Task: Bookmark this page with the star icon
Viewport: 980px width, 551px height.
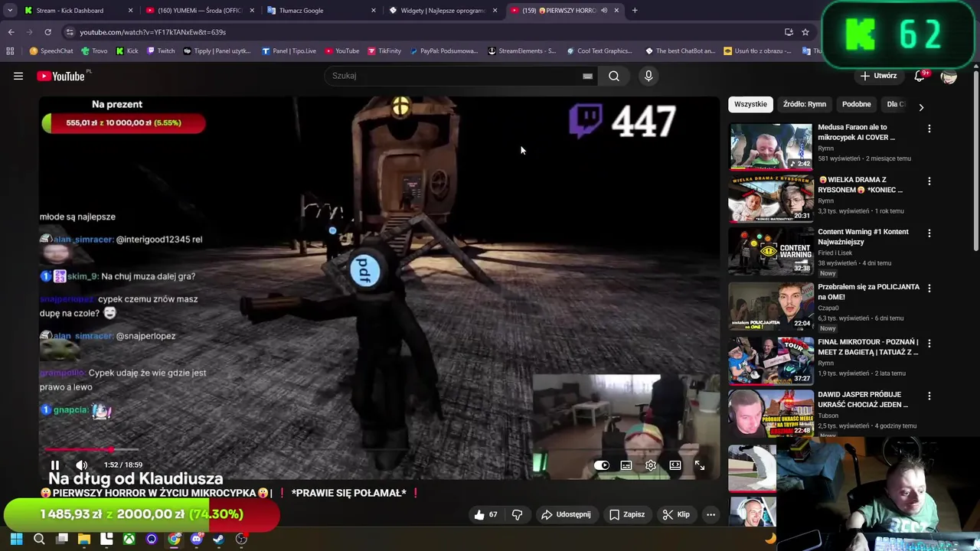Action: pos(805,32)
